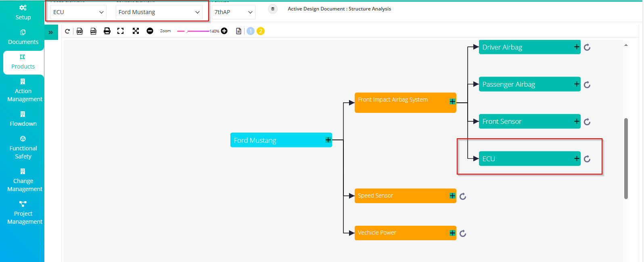Expand the sidebar with double chevron
The image size is (644, 262).
51,32
